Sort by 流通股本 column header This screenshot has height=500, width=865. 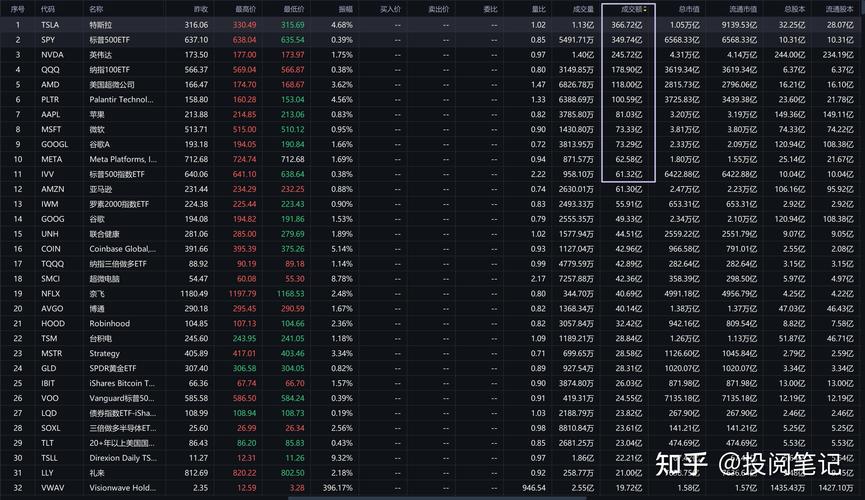[839, 9]
